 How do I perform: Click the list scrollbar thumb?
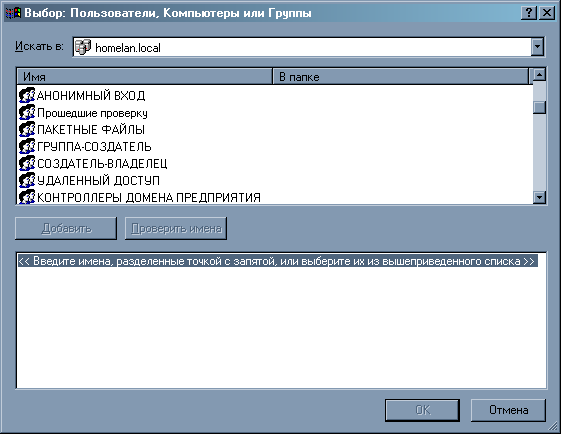[x=539, y=107]
